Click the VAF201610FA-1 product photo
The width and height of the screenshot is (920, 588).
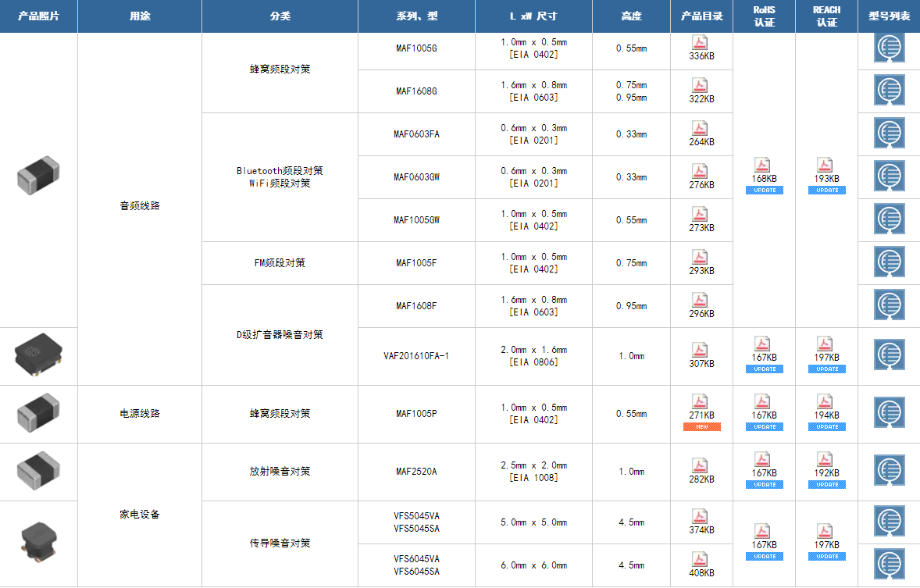point(37,355)
